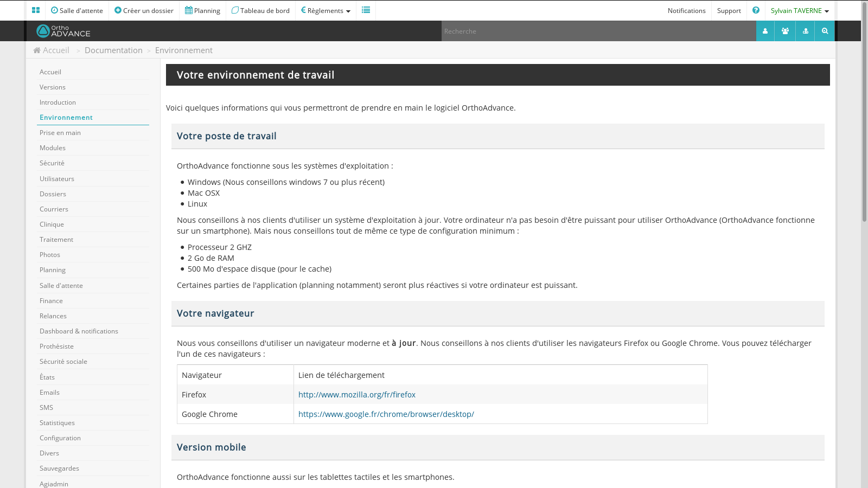Open Modules in the sidebar
The image size is (868, 488).
pos(93,148)
